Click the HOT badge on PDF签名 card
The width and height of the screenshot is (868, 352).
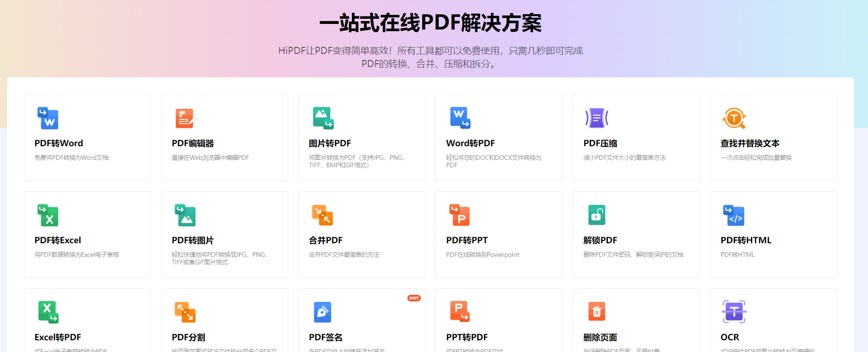pos(414,298)
